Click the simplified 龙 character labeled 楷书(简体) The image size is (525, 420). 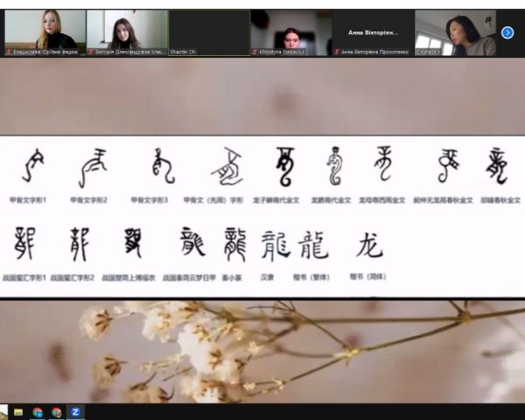369,247
